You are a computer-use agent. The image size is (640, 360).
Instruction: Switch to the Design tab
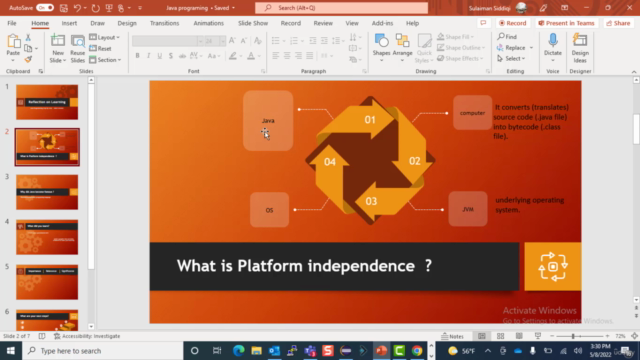127,23
